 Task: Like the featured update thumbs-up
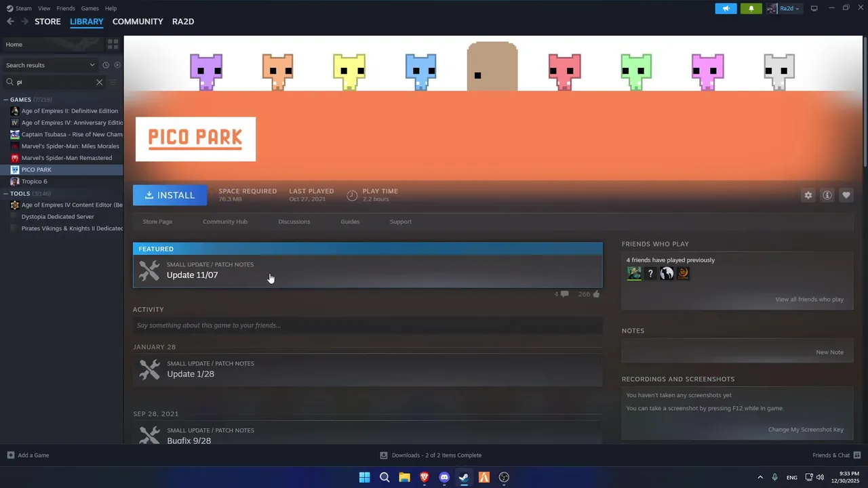coord(596,294)
